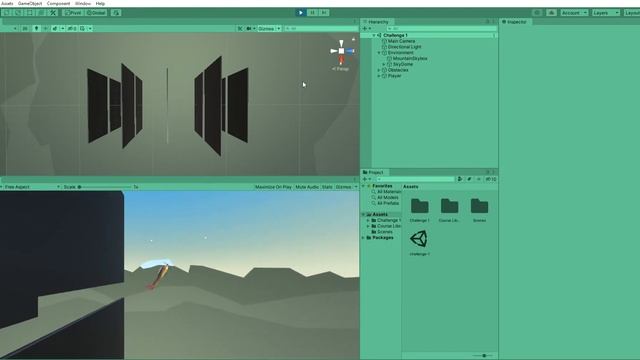Open the Help menu
The width and height of the screenshot is (640, 360).
(x=100, y=3)
